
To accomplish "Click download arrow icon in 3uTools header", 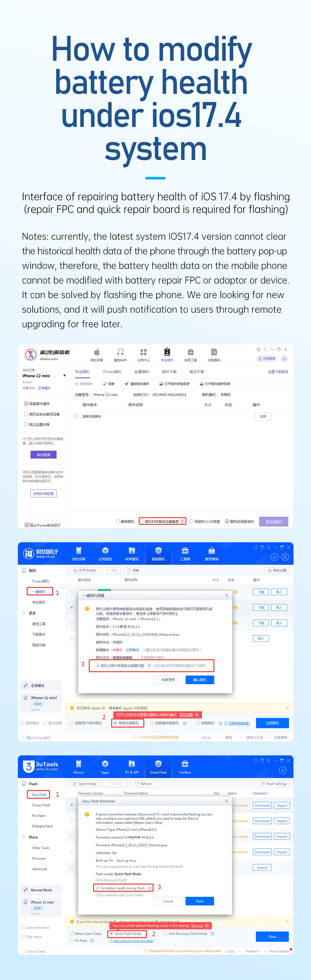I will [x=283, y=770].
